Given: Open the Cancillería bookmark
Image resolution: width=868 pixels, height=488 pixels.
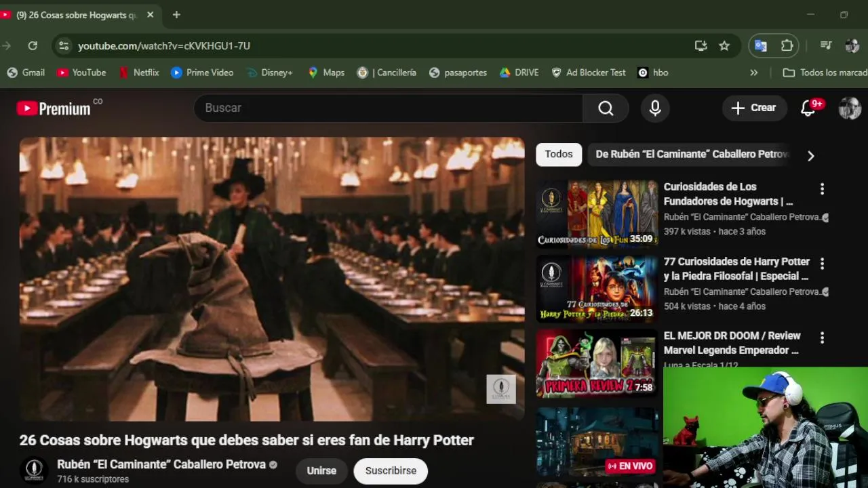Looking at the screenshot, I should pos(387,73).
